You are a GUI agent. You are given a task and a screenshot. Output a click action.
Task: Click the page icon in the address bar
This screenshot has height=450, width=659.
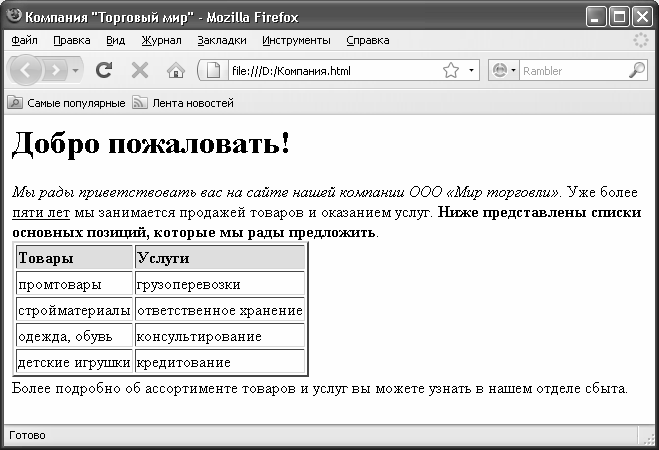coord(214,71)
